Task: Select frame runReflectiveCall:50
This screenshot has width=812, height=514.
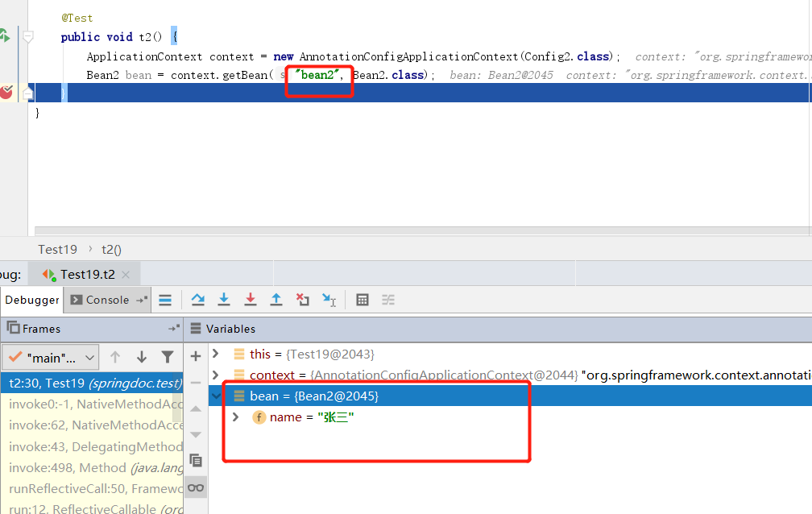Action: click(x=92, y=488)
